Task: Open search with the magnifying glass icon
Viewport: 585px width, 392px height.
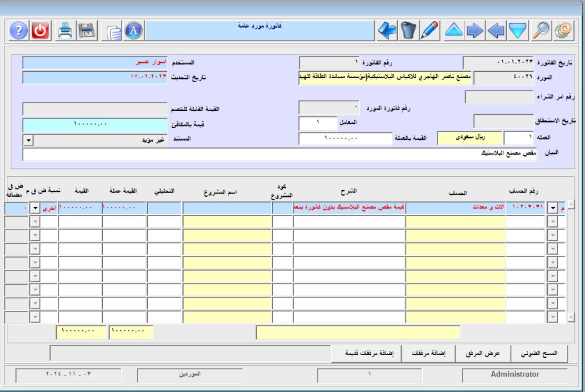Action: coord(541,31)
